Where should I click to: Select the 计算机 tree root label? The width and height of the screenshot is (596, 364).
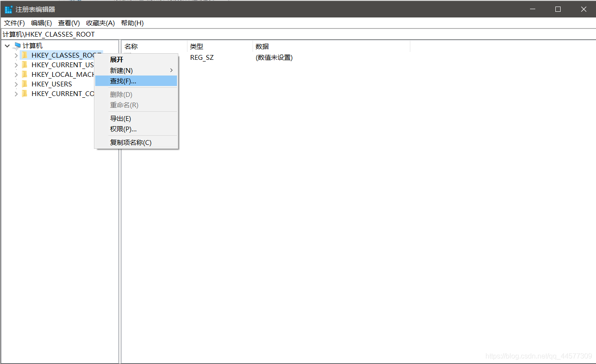click(x=33, y=45)
